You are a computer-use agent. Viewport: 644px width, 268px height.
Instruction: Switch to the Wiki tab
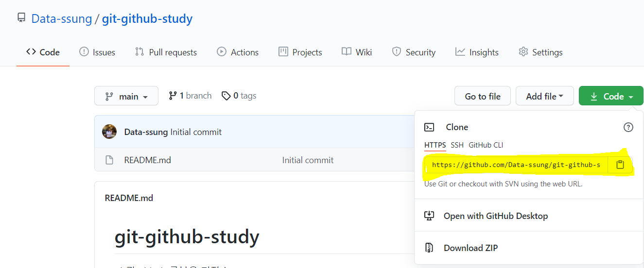[x=357, y=52]
